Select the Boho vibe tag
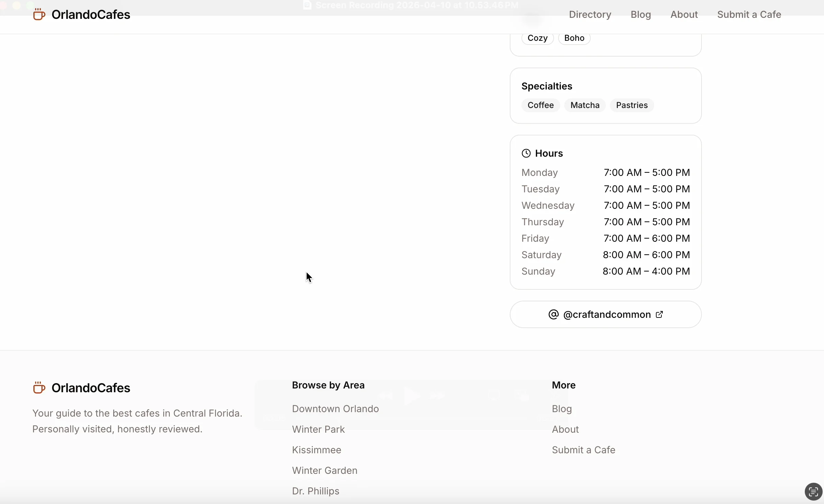Viewport: 824px width, 504px height. [574, 38]
